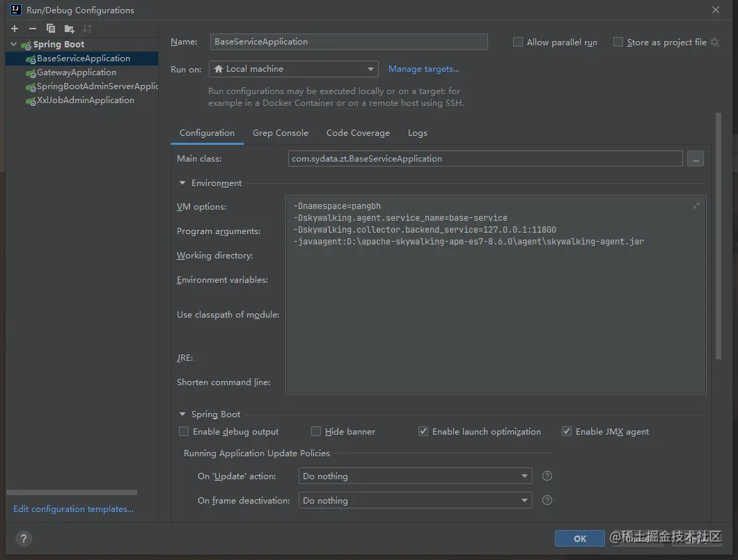Switch to the Grep Console tab
This screenshot has height=560, width=738.
tap(281, 133)
